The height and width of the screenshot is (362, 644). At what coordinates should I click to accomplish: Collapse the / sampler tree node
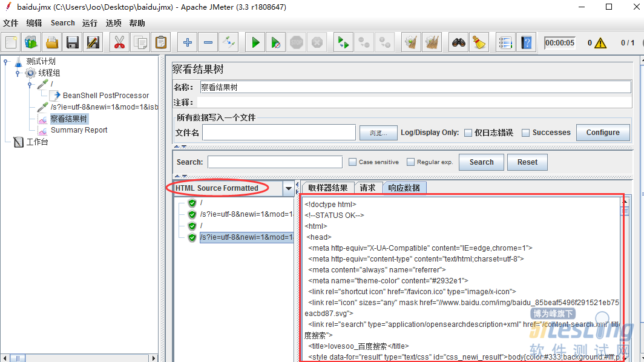pyautogui.click(x=30, y=85)
